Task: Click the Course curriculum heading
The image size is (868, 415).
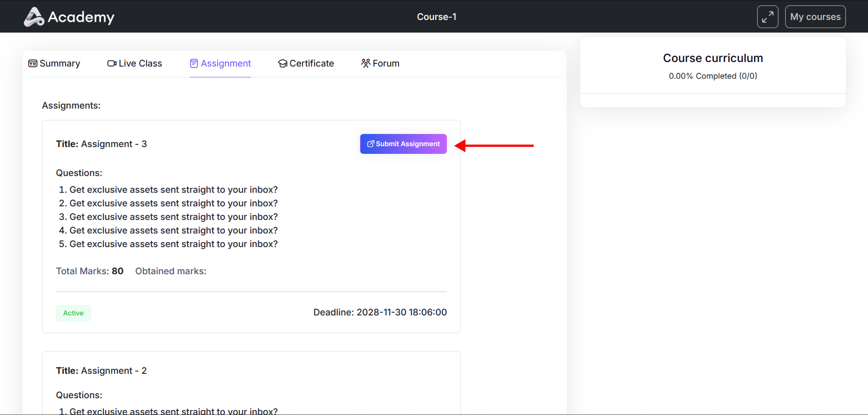Action: [713, 58]
